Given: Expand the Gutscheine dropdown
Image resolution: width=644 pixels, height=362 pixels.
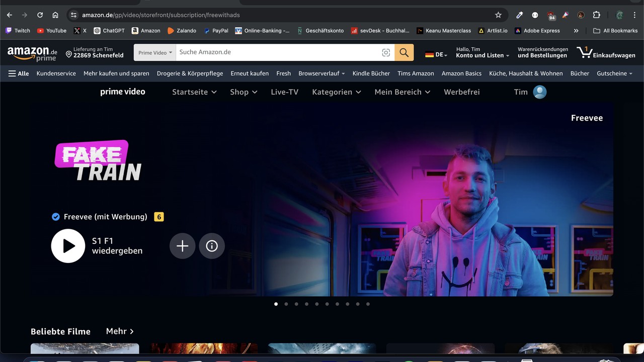Looking at the screenshot, I should coord(614,73).
